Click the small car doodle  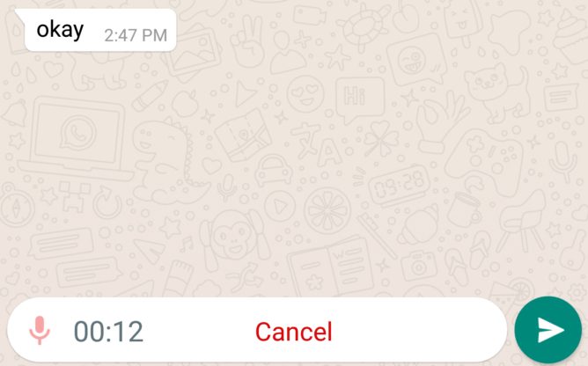point(274,170)
